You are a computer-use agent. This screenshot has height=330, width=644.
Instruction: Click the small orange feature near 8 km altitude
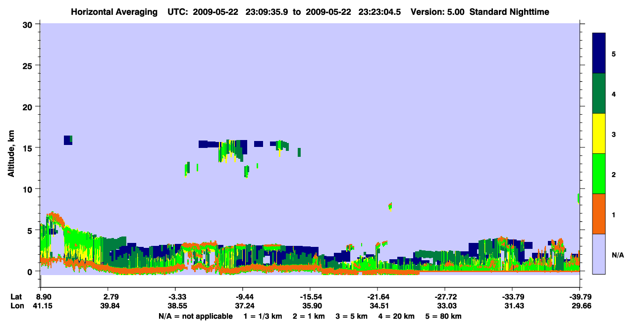[x=390, y=206]
